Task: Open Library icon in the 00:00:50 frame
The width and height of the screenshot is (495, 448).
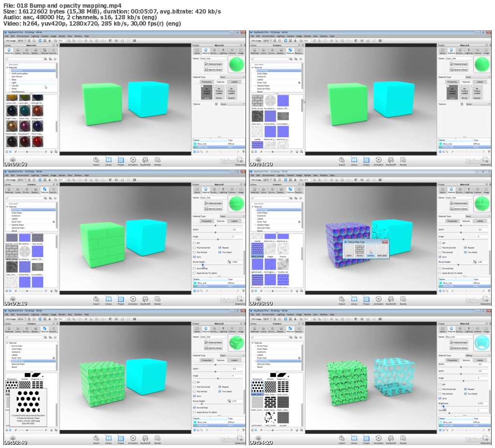Action: (108, 160)
